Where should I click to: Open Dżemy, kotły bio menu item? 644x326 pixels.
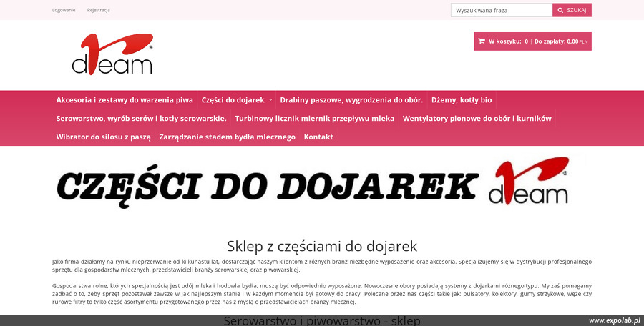tap(462, 100)
